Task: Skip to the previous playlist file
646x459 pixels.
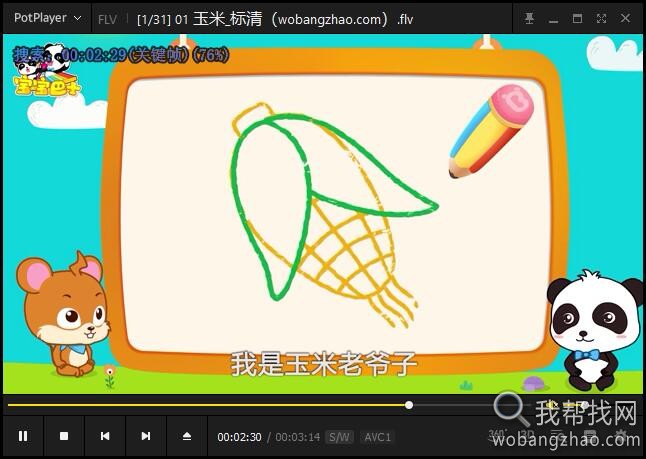Action: tap(105, 436)
